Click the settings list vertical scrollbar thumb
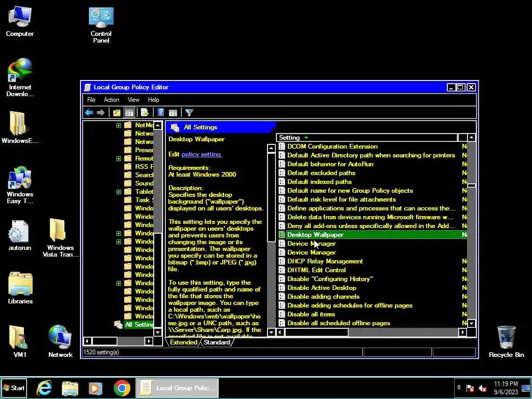Image resolution: width=532 pixels, height=399 pixels. [471, 185]
